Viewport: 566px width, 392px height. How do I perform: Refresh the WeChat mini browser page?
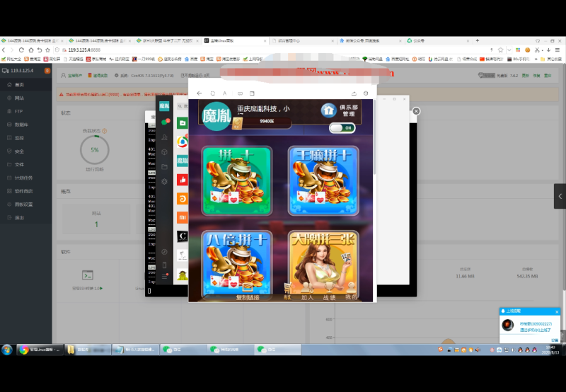213,93
